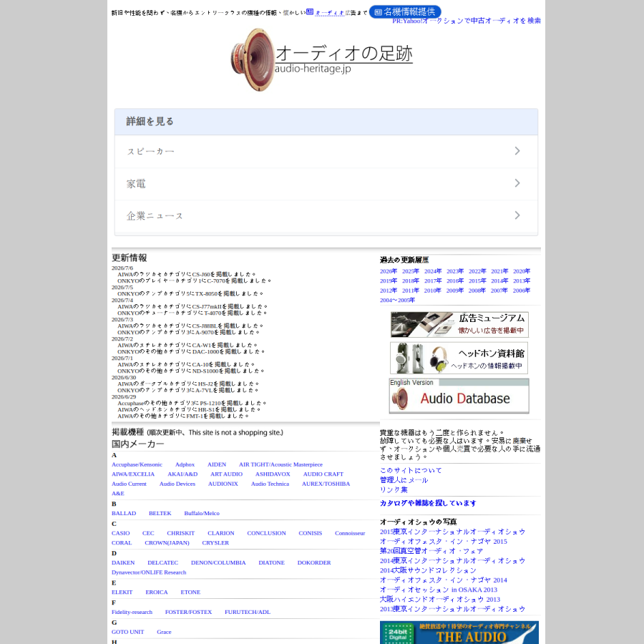The height and width of the screenshot is (644, 644).
Task: Open 2025年 update history
Action: point(410,271)
